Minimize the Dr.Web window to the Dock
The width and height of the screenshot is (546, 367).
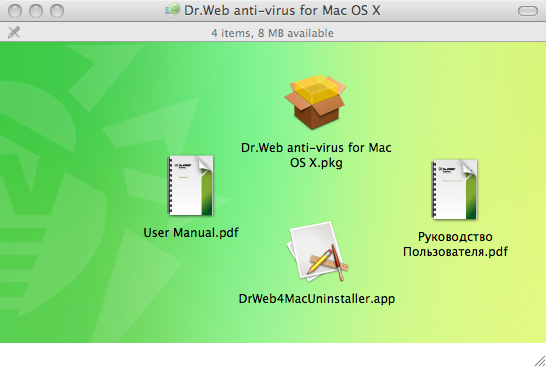[x=36, y=11]
